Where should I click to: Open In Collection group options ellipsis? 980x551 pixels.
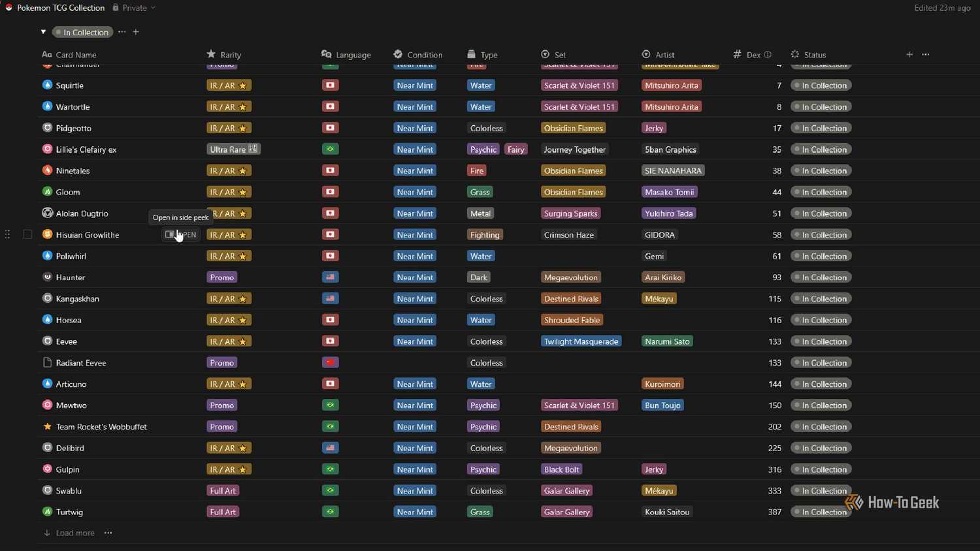122,32
